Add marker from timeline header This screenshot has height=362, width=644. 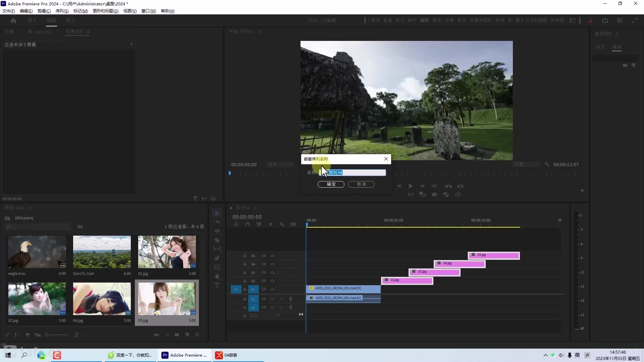[x=270, y=224]
